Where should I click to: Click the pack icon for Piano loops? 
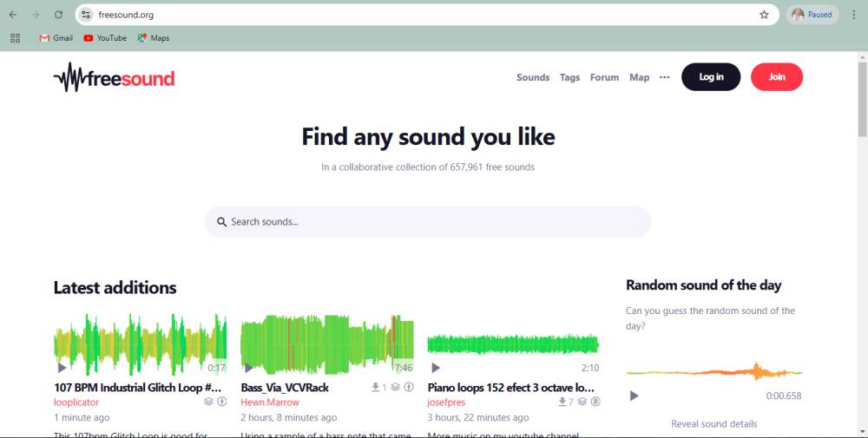click(x=582, y=402)
